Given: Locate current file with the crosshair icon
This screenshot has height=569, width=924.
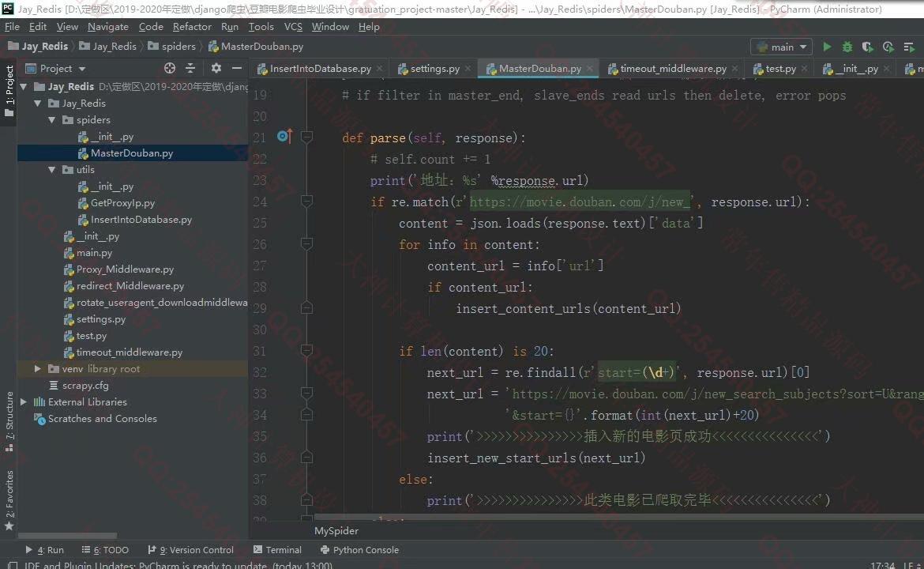Looking at the screenshot, I should 170,69.
